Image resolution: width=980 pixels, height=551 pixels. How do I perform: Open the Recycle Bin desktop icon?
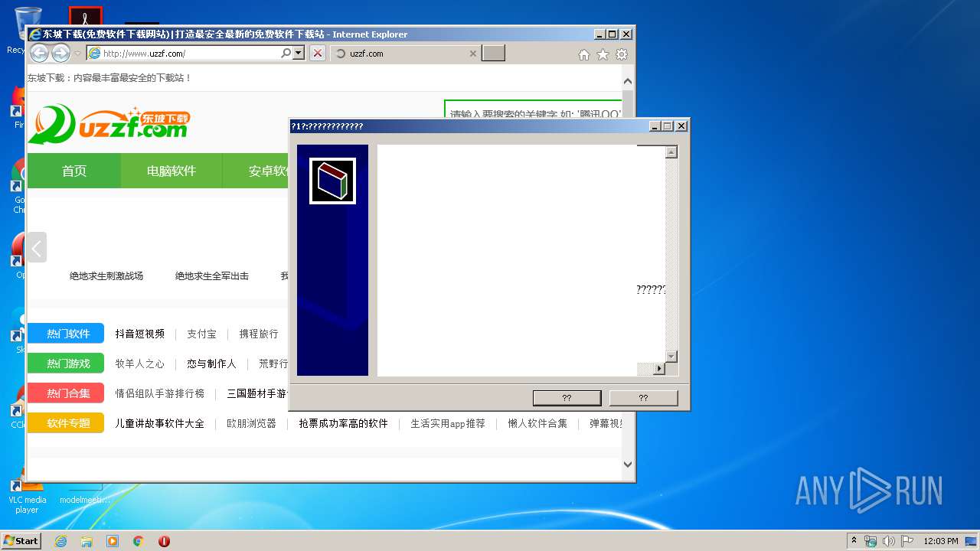click(28, 29)
